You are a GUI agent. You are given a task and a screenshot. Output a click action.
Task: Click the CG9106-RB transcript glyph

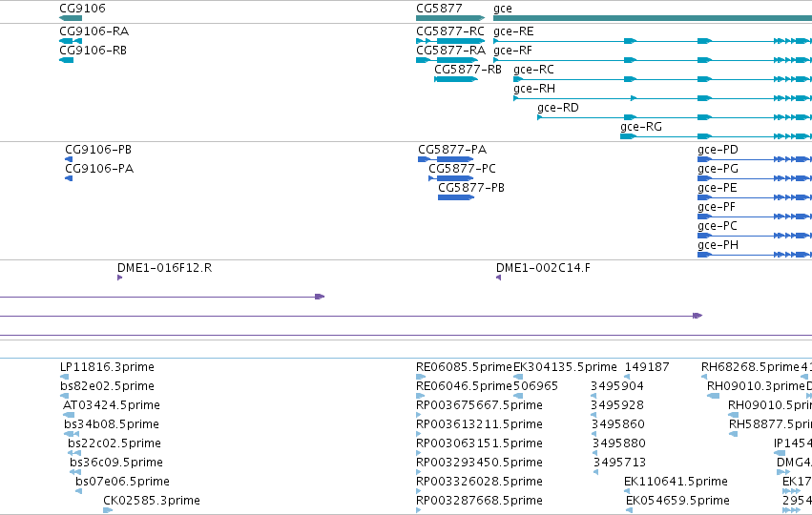[67, 60]
